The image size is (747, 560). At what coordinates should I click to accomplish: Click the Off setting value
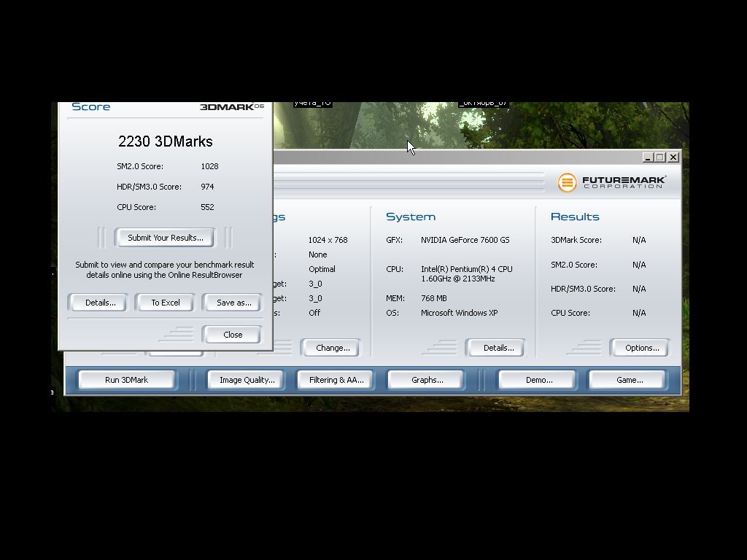pyautogui.click(x=314, y=313)
